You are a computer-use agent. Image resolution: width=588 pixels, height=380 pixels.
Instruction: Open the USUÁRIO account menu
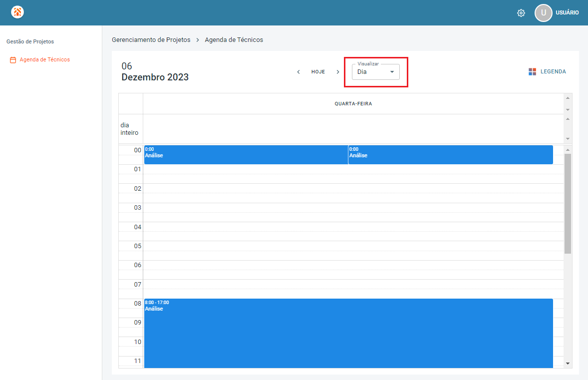(x=567, y=13)
